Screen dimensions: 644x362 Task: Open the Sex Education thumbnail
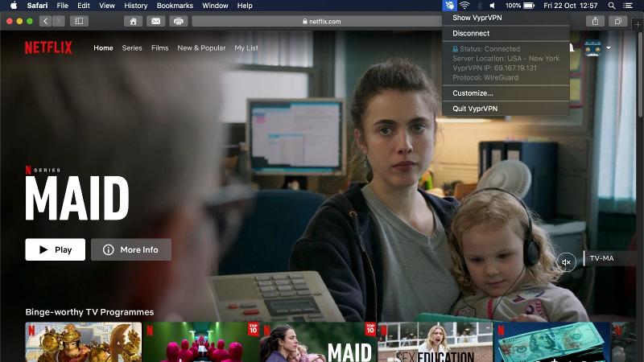[x=435, y=343]
